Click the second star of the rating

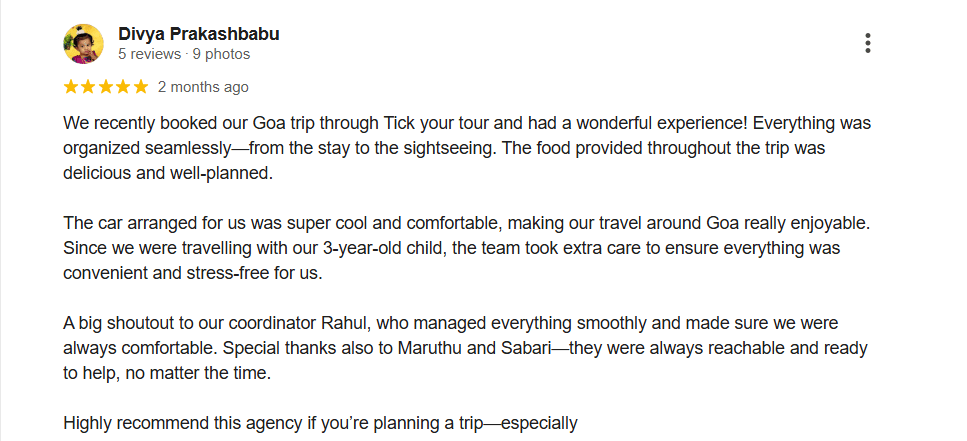[88, 87]
